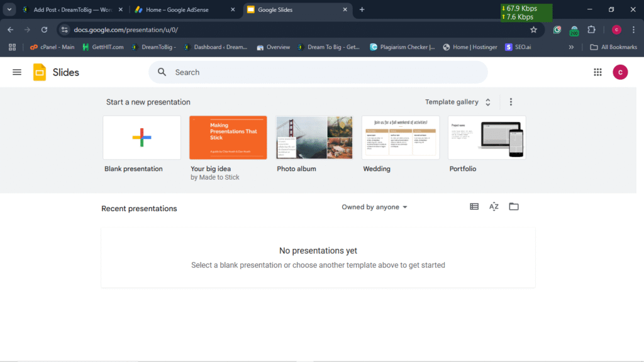Click the three-dot more options icon

[x=511, y=102]
